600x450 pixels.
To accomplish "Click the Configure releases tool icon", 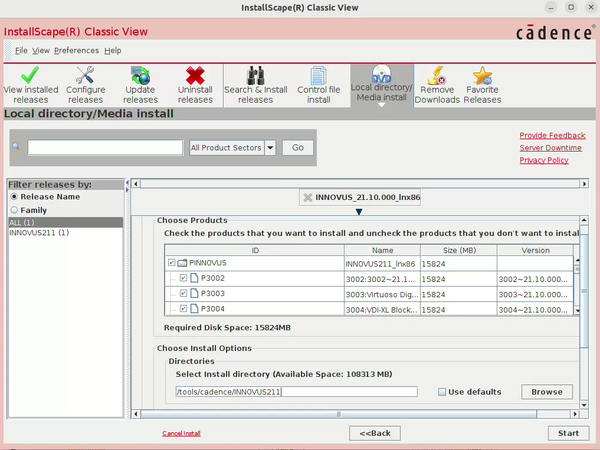I will coord(85,77).
